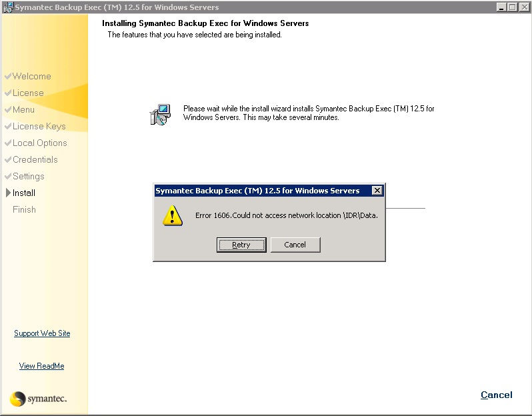The width and height of the screenshot is (532, 416).
Task: Select the Finish step in sidebar
Action: click(24, 209)
